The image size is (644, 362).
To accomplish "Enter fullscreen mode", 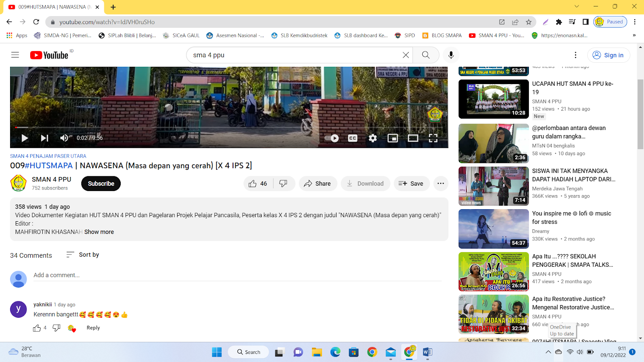I will [433, 138].
